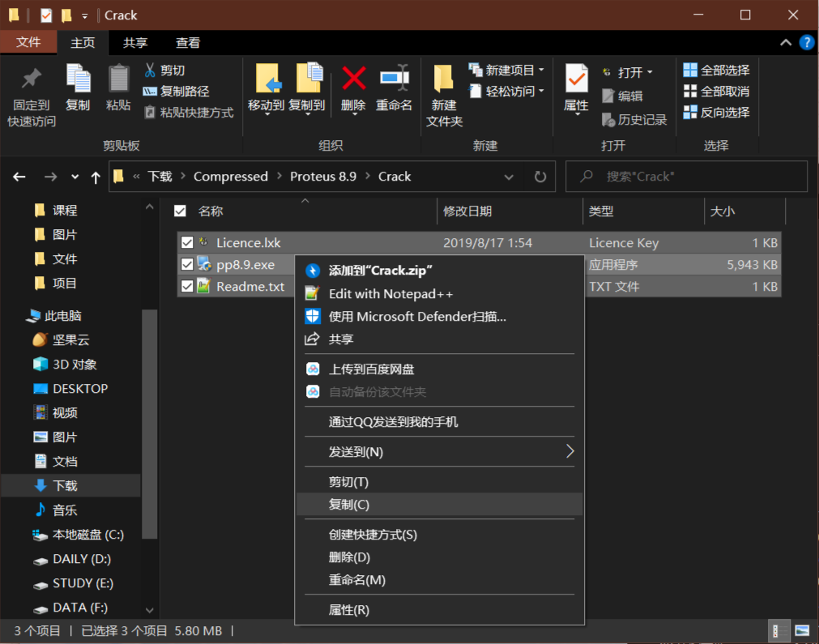Select 下载 in the navigation pane

pyautogui.click(x=71, y=486)
